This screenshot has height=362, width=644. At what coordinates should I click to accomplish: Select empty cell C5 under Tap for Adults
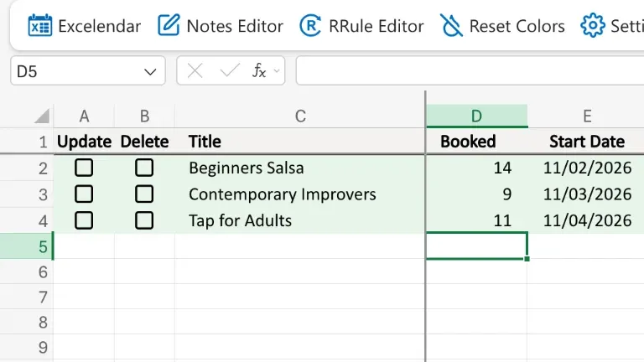coord(300,246)
